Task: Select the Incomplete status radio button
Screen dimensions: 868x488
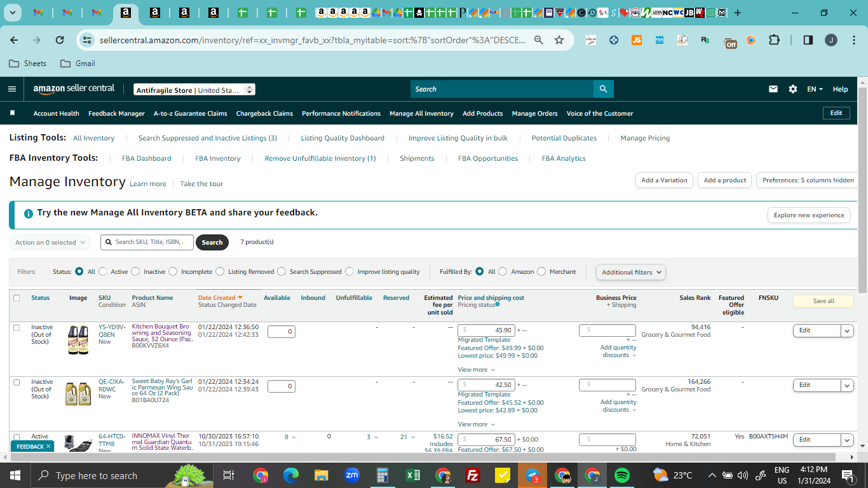Action: point(173,271)
